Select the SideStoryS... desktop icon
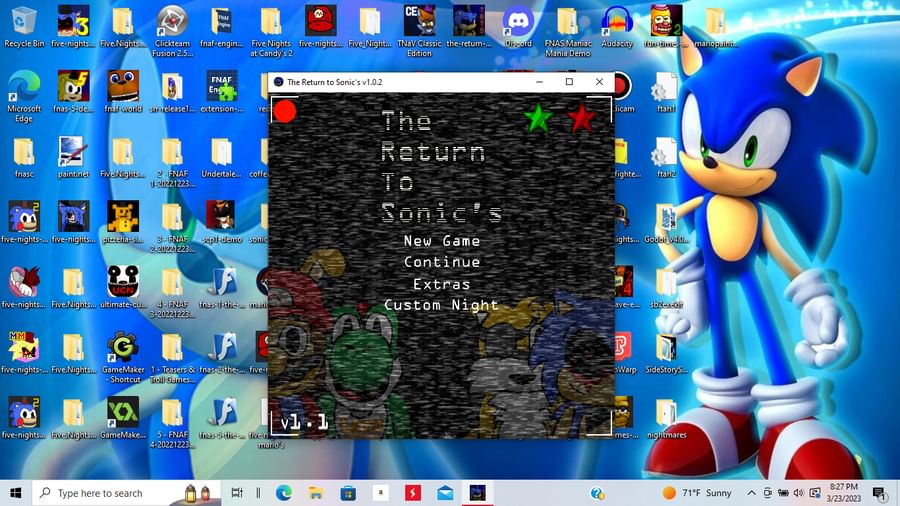This screenshot has width=900, height=506. coord(666,353)
